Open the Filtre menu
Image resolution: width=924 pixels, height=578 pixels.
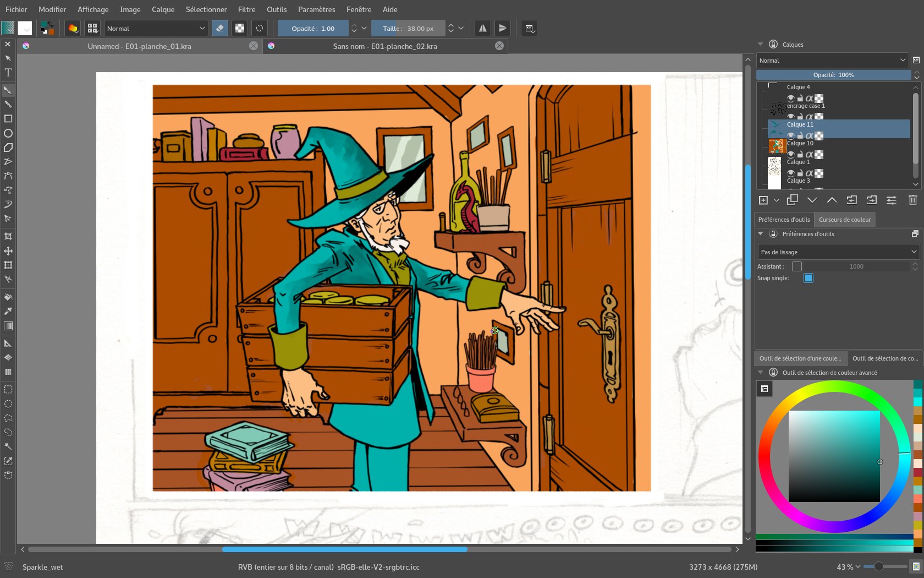pos(246,9)
